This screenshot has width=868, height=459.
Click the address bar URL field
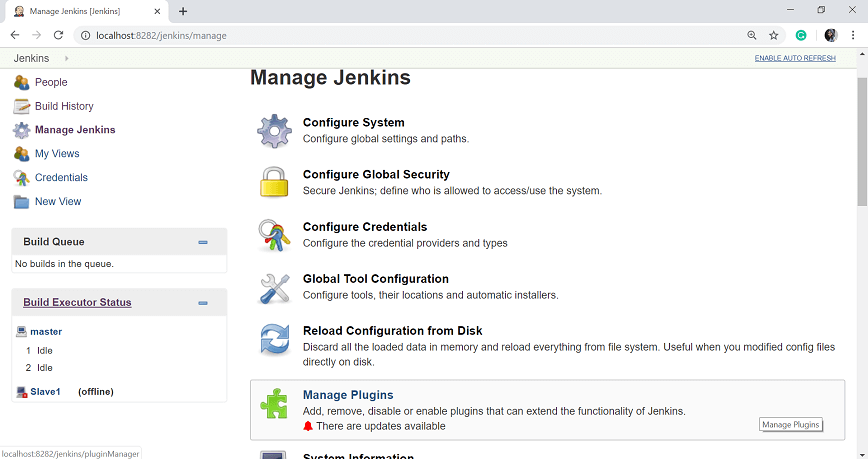click(410, 35)
